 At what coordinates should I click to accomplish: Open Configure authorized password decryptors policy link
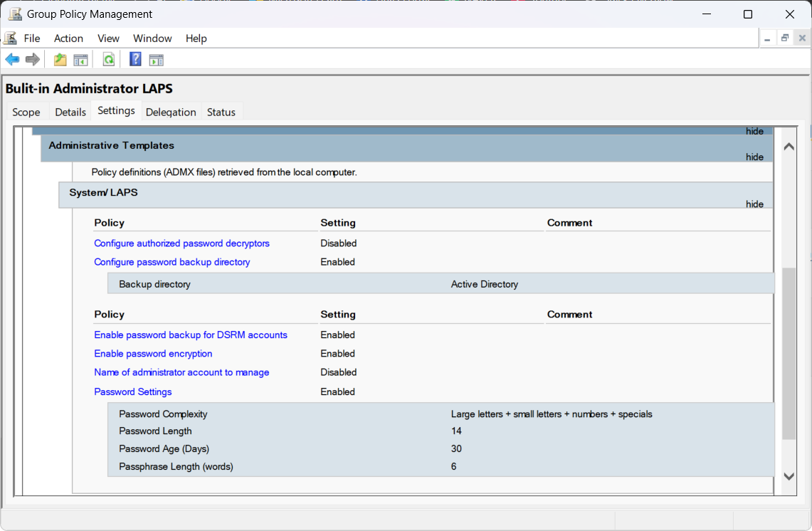tap(181, 243)
